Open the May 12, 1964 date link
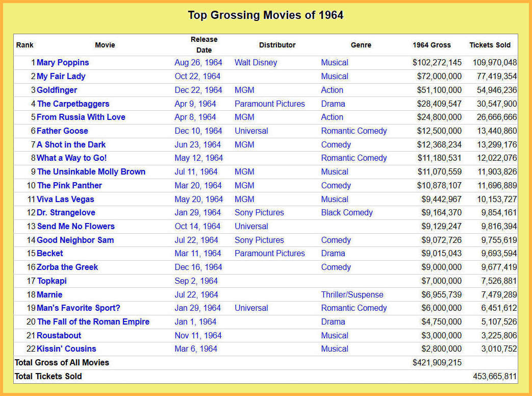The image size is (532, 396). click(199, 158)
